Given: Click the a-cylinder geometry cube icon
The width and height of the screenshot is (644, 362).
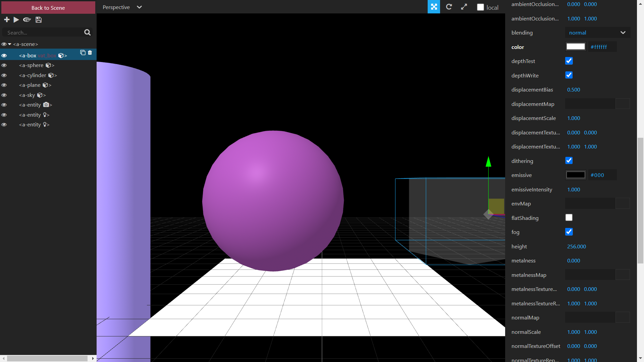Looking at the screenshot, I should coord(51,75).
